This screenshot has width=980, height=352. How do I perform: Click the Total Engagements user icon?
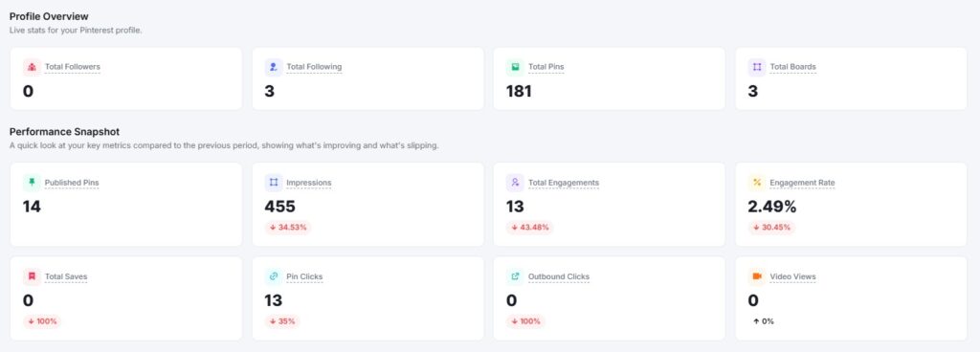pyautogui.click(x=515, y=183)
